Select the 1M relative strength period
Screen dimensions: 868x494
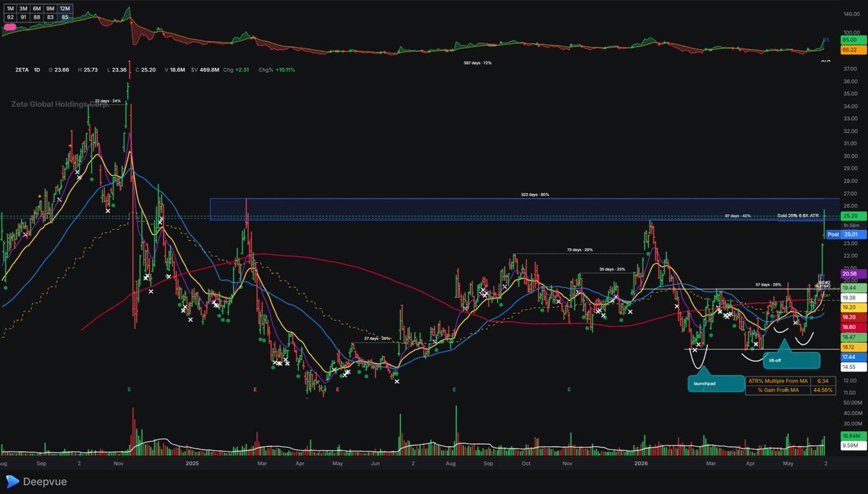(10, 9)
